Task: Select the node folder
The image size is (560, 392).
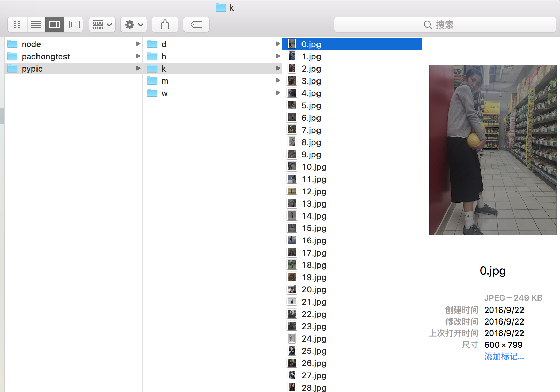Action: 74,44
